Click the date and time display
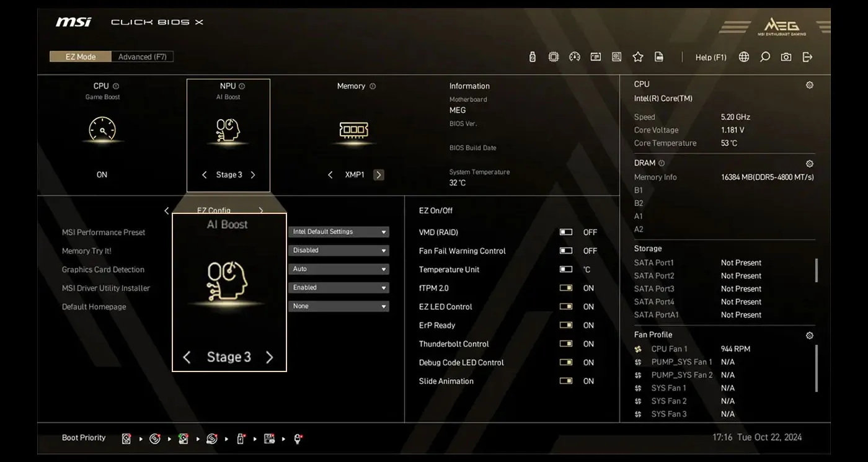868x462 pixels. (x=757, y=438)
